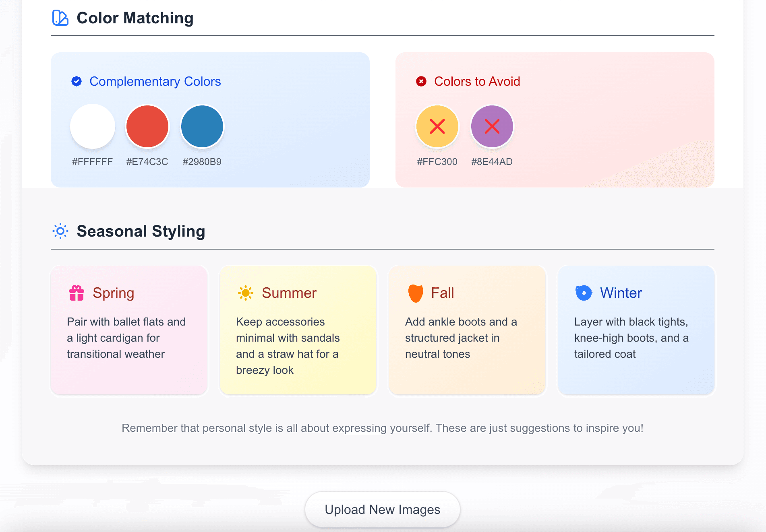Click the Color Matching palette icon
The height and width of the screenshot is (532, 766).
[60, 18]
